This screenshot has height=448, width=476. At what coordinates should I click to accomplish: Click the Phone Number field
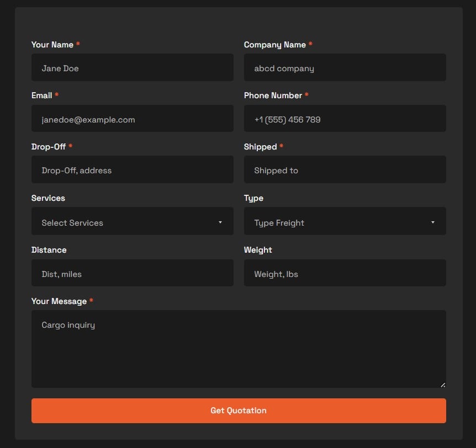pyautogui.click(x=345, y=118)
